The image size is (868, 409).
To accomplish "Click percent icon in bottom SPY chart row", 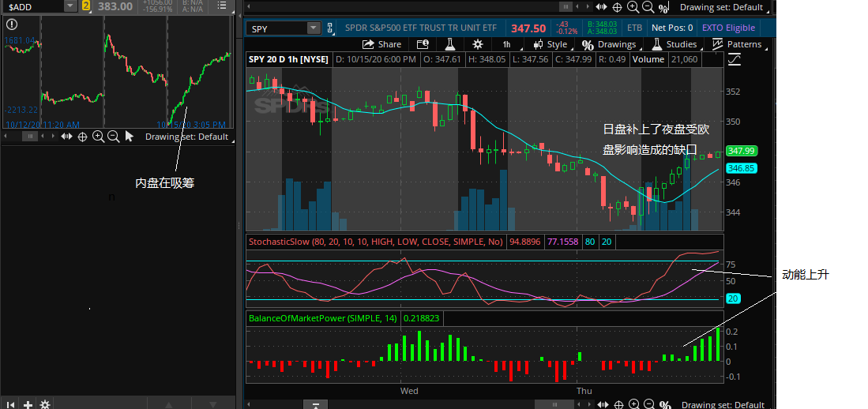I will (x=665, y=404).
